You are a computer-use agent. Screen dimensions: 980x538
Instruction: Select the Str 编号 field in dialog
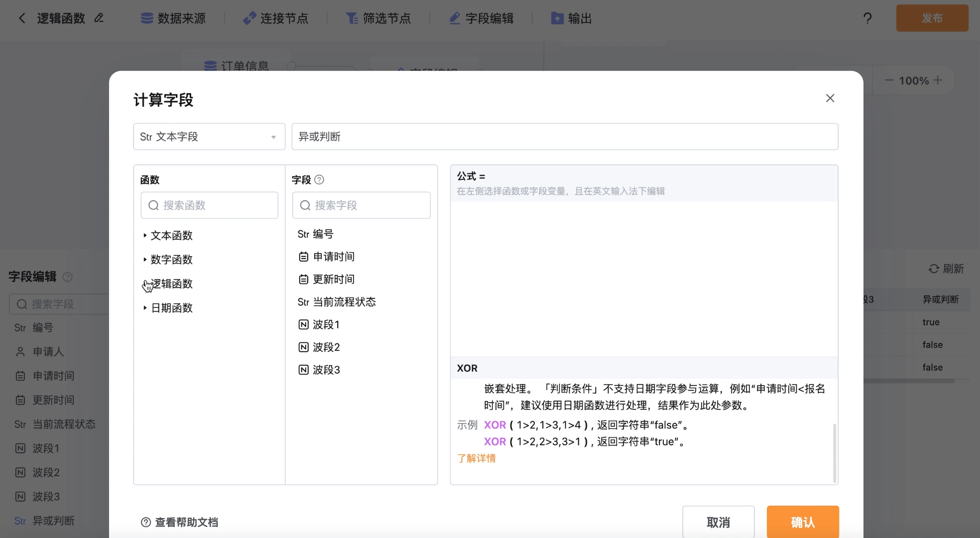click(x=316, y=234)
